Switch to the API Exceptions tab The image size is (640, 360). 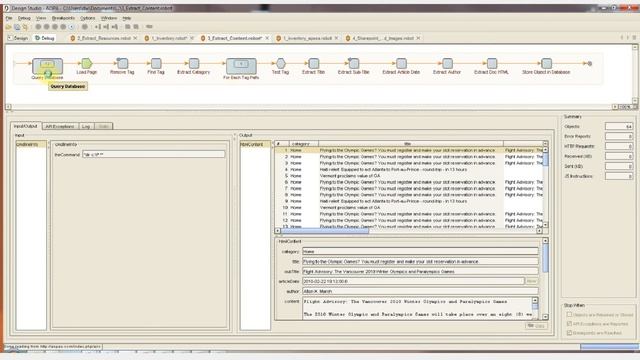(60, 127)
